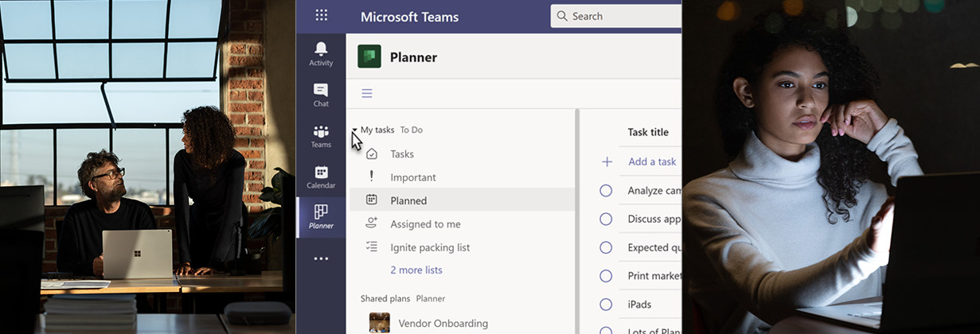The image size is (980, 334).
Task: Toggle the hamburger navigation menu
Action: click(367, 93)
